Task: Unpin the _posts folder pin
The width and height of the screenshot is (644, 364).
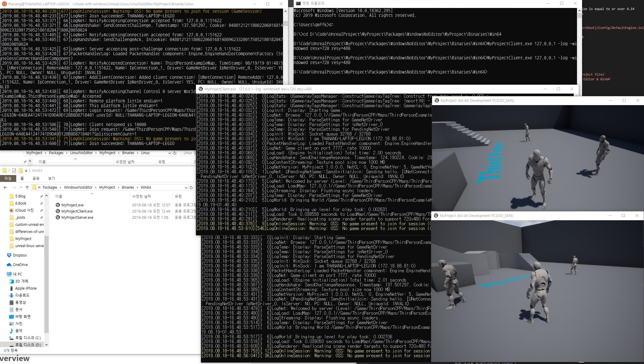Action: click(41, 218)
